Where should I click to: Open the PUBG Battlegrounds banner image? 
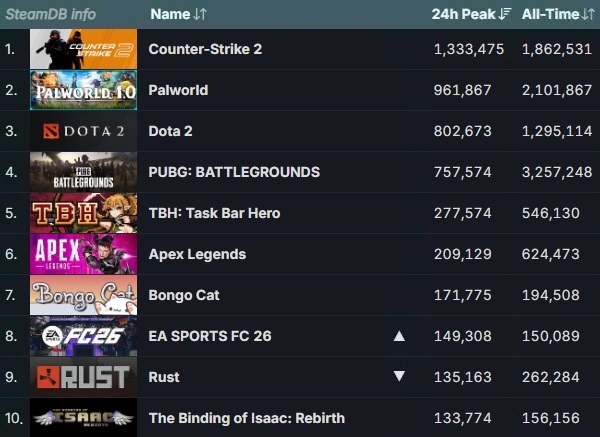pyautogui.click(x=83, y=172)
